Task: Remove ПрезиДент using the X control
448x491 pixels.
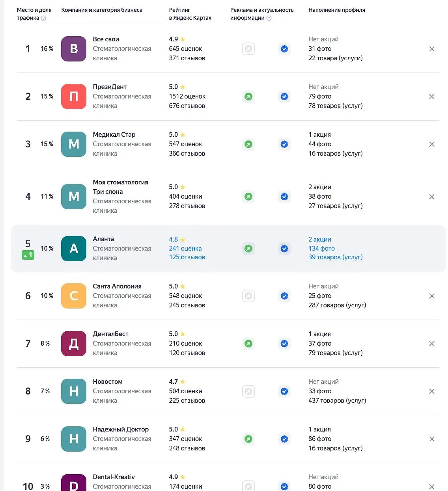Action: click(432, 97)
